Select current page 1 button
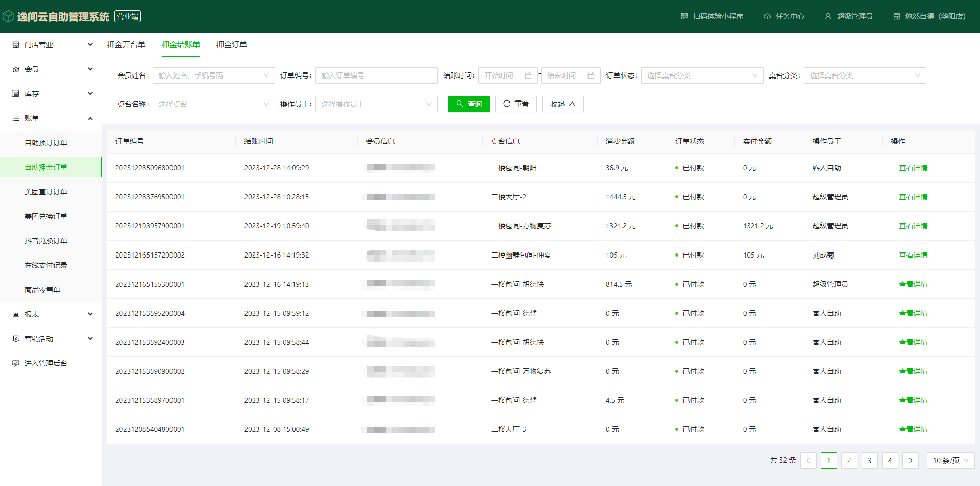Viewport: 980px width, 486px height. click(829, 461)
